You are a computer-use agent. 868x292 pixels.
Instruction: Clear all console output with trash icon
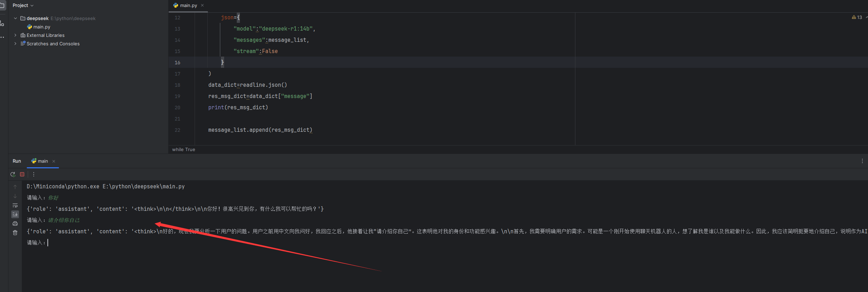(x=15, y=233)
